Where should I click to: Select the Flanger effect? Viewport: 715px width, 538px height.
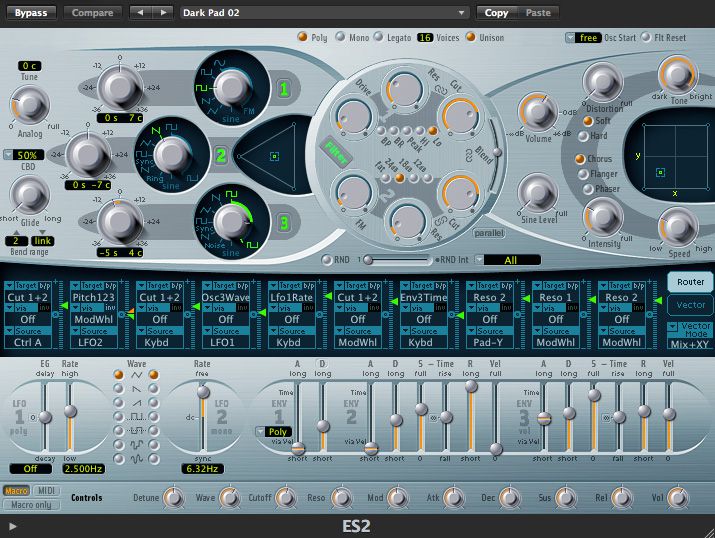coord(583,174)
